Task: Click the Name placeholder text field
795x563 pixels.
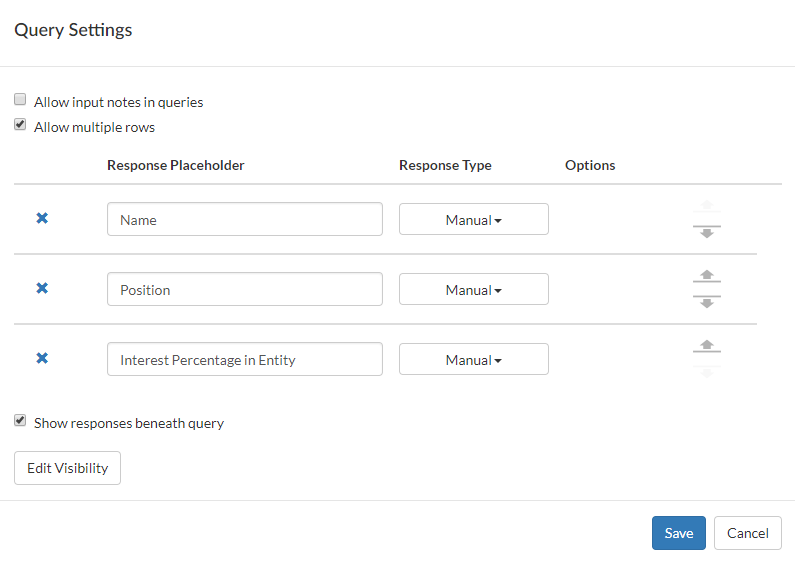Action: coord(244,220)
